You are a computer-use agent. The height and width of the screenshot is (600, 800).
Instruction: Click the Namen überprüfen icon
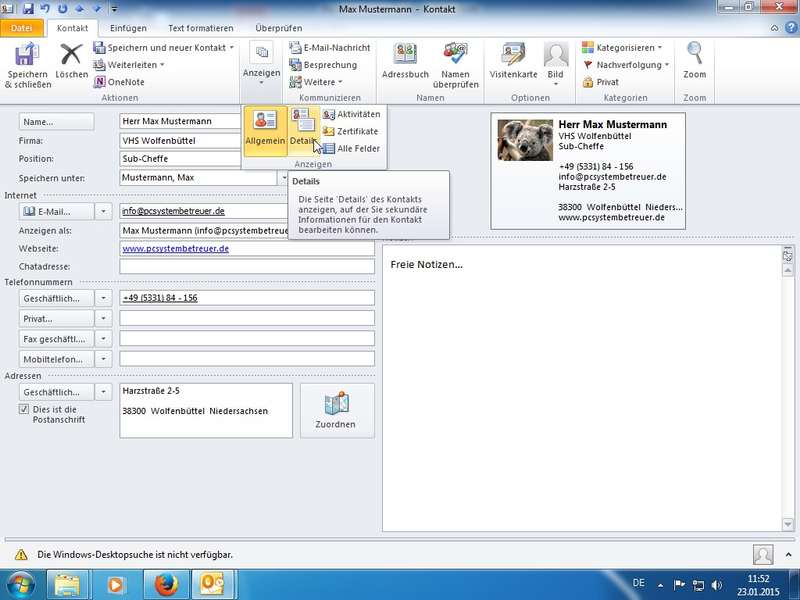pos(455,65)
